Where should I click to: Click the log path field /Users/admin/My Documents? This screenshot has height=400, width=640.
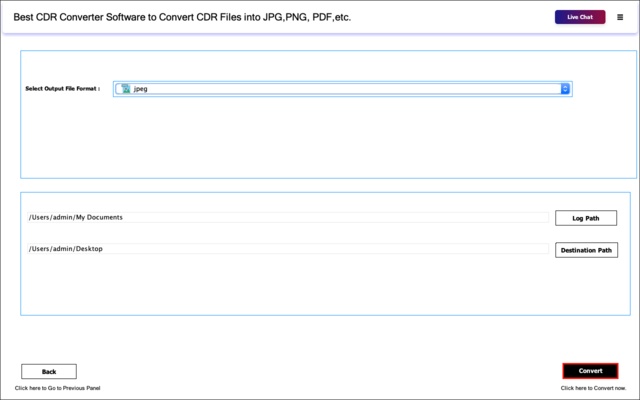[x=288, y=217]
